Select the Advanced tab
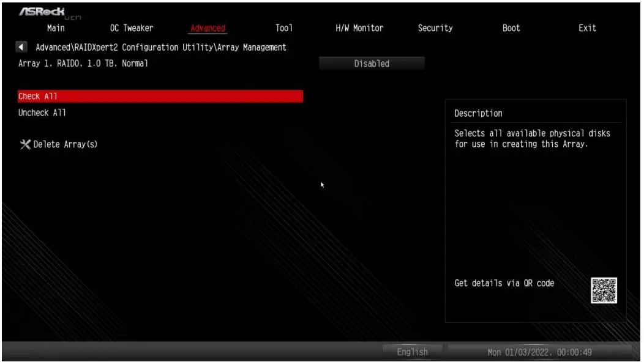Image resolution: width=644 pixels, height=362 pixels. 208,28
